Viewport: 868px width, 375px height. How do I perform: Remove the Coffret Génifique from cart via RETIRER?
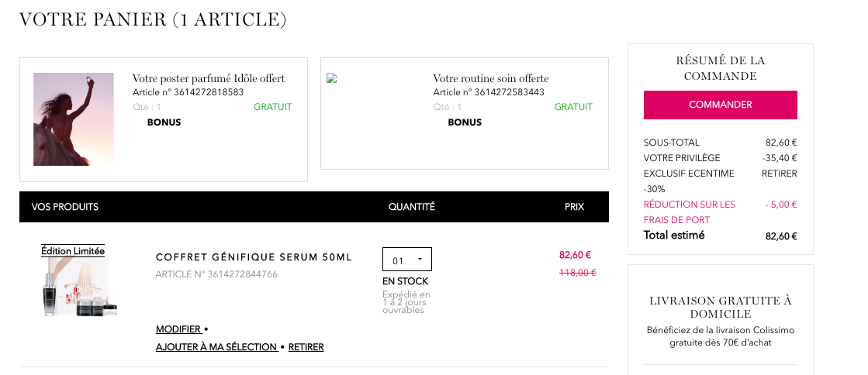[306, 347]
